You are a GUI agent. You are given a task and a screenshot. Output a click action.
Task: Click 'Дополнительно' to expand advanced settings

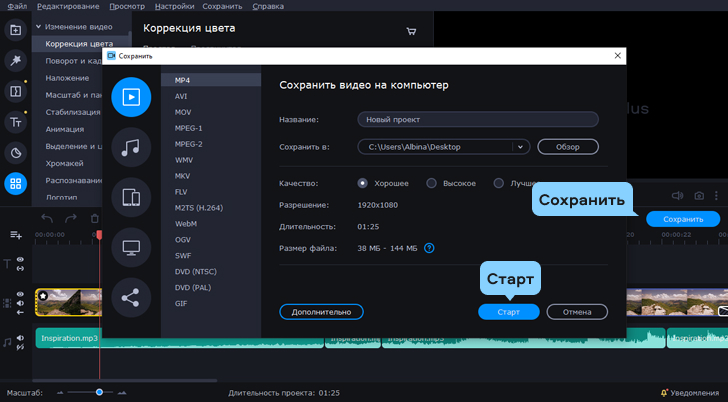click(321, 312)
